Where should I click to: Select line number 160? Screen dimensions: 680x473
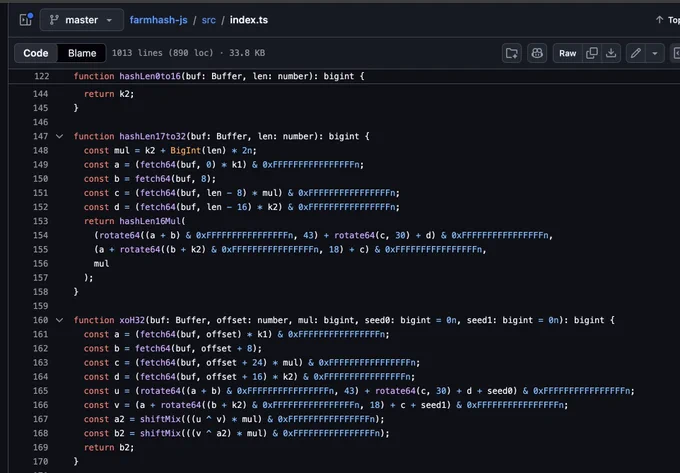click(x=41, y=320)
